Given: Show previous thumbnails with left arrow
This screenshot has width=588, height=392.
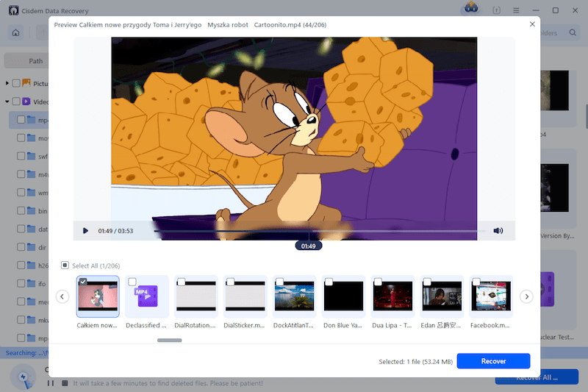Looking at the screenshot, I should tap(62, 296).
